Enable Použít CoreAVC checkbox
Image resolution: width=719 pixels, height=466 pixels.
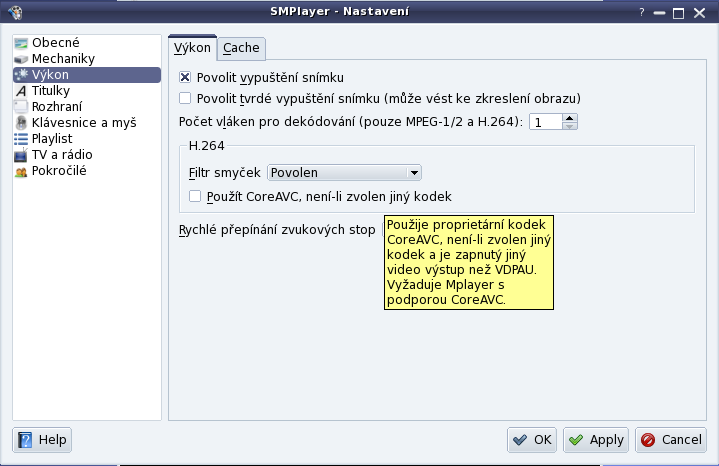(195, 196)
